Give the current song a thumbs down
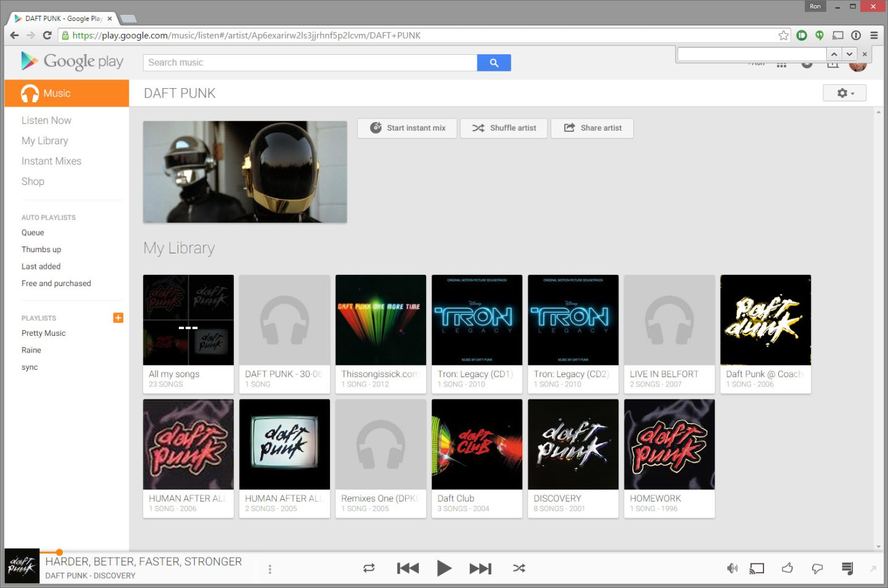 [x=818, y=568]
